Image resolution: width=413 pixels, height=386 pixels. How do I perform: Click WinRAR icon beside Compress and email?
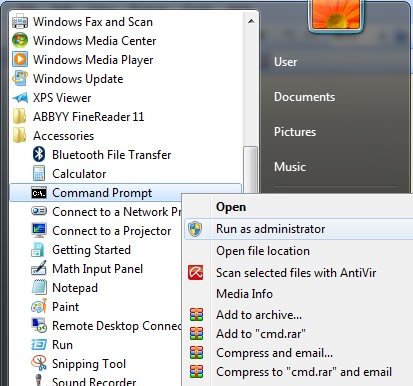(x=196, y=352)
